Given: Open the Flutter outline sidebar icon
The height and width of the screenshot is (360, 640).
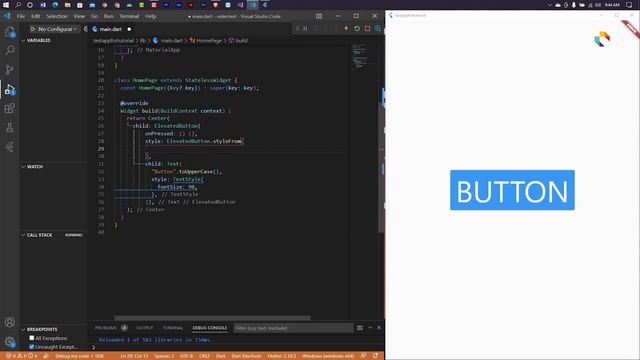Looking at the screenshot, I should [x=10, y=147].
